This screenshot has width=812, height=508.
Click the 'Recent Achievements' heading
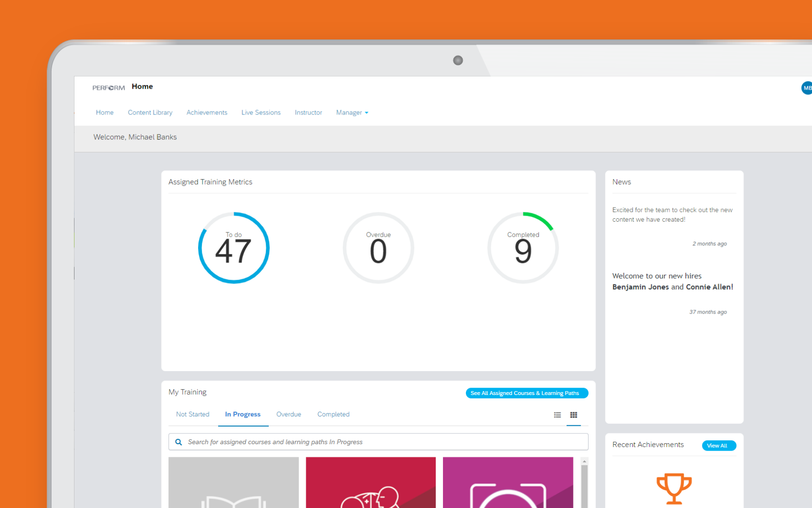(x=648, y=445)
